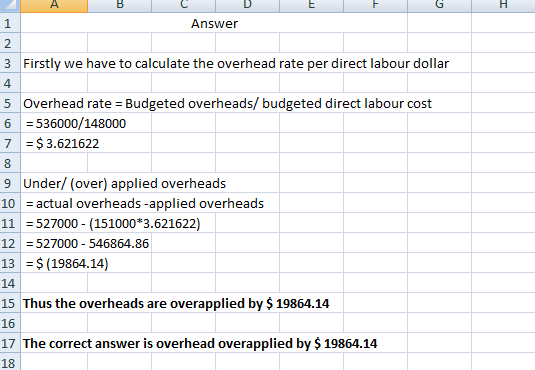535x370 pixels.
Task: Select the entire sheet with the corner button
Action: (x=10, y=6)
